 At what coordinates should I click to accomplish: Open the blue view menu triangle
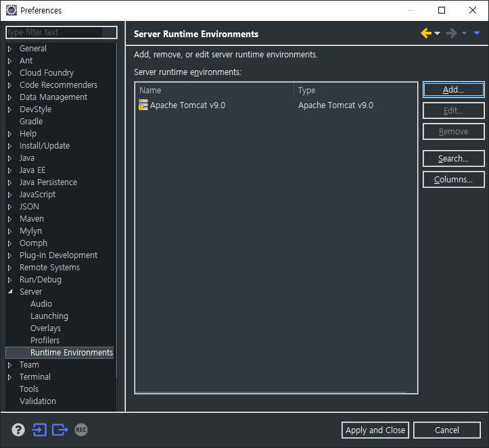477,33
